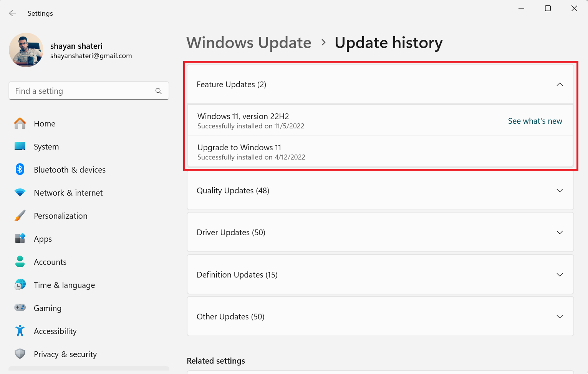The height and width of the screenshot is (374, 588).
Task: Click the Driver Updates (50) heading
Action: [231, 233]
